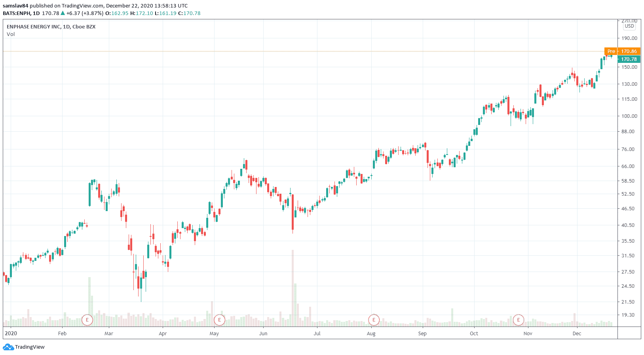The width and height of the screenshot is (644, 355).
Task: Click the green up-triangle in the header
Action: (x=63, y=13)
